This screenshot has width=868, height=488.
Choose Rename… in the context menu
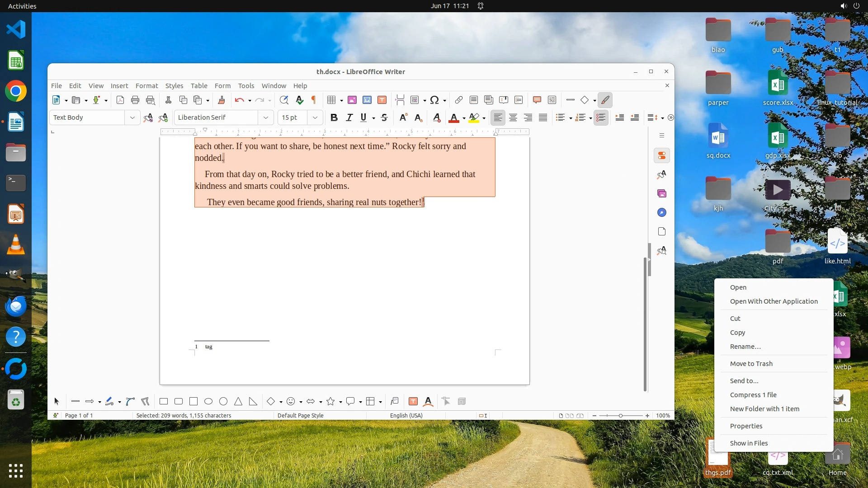745,347
